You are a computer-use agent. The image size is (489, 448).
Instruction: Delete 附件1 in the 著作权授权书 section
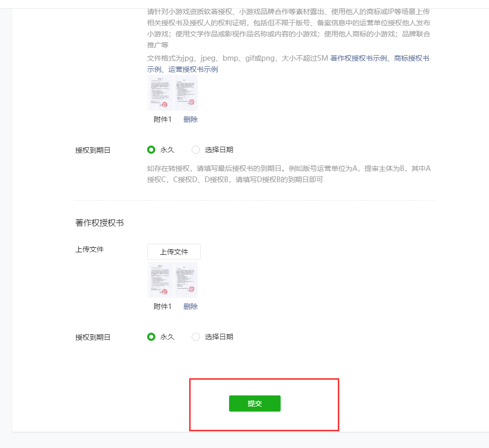pos(191,306)
